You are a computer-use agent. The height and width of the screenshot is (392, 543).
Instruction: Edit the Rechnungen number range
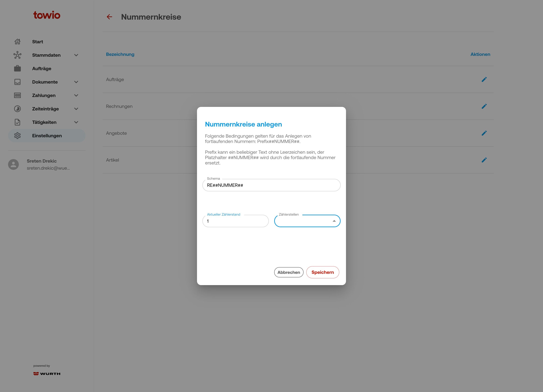coord(484,106)
